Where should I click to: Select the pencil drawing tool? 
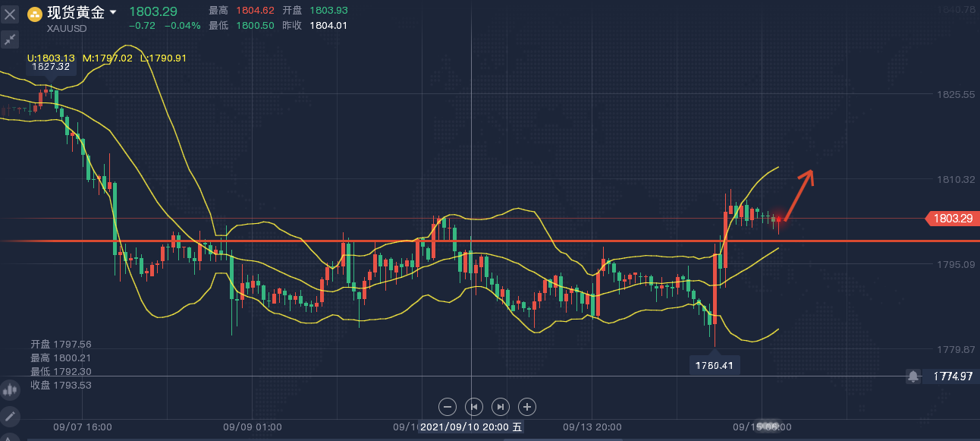coord(10,416)
